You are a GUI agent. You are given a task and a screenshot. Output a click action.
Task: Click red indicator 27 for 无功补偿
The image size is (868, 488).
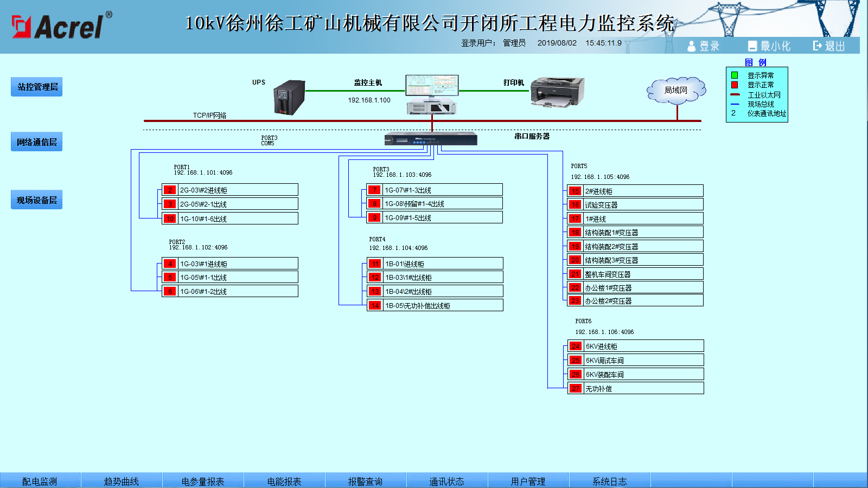point(576,388)
